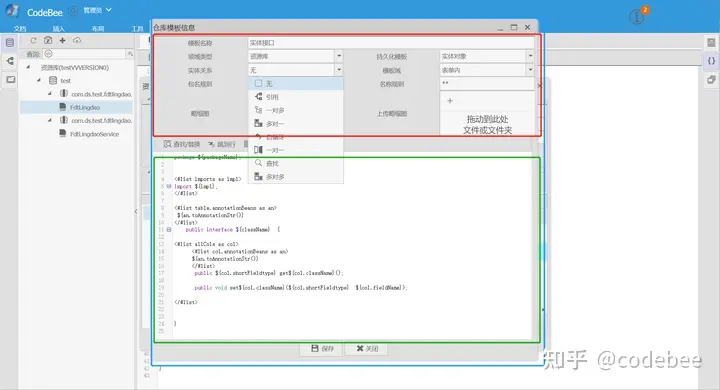Click the CodeBee logo icon
This screenshot has height=390, width=720.
click(12, 11)
